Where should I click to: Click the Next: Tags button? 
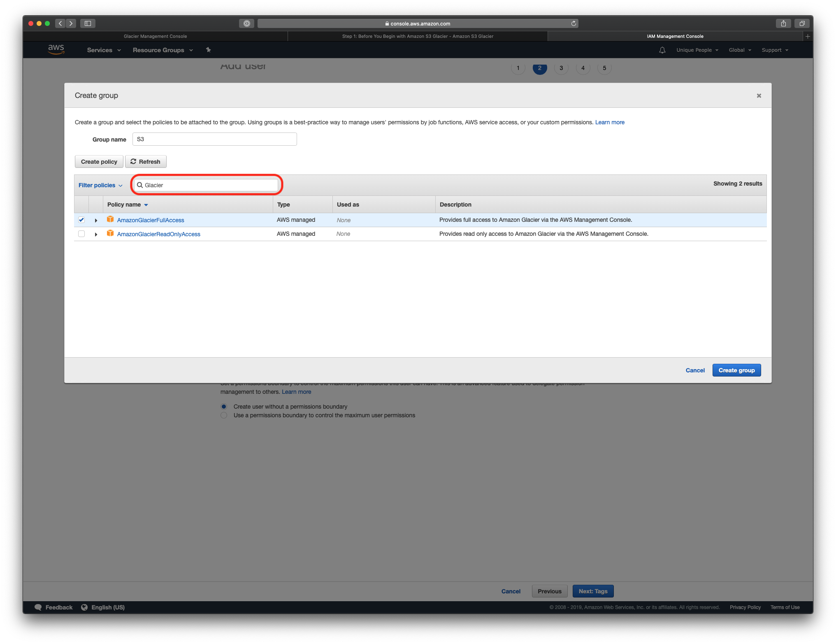(593, 591)
